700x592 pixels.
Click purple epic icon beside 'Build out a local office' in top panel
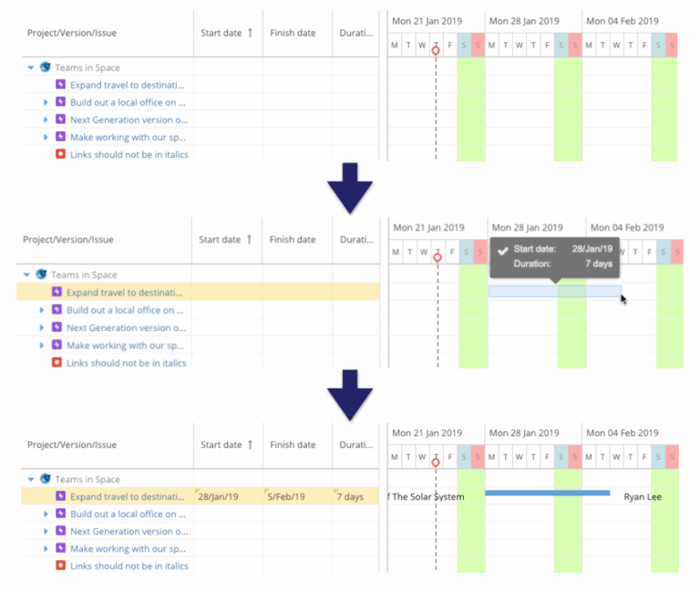point(60,102)
